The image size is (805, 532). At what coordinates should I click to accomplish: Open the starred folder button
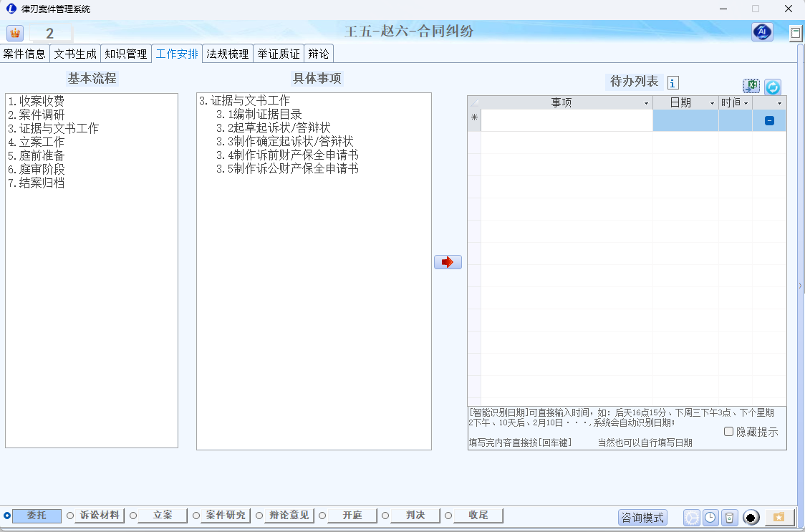tap(779, 517)
